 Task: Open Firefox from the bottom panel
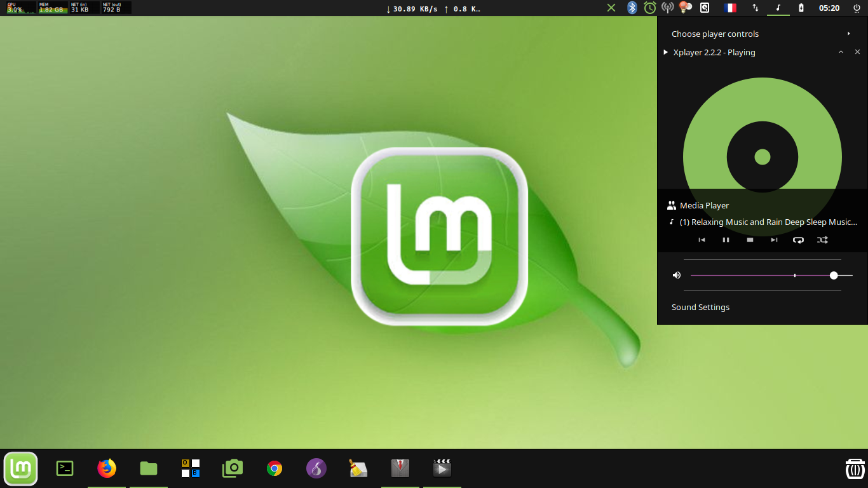click(x=107, y=468)
